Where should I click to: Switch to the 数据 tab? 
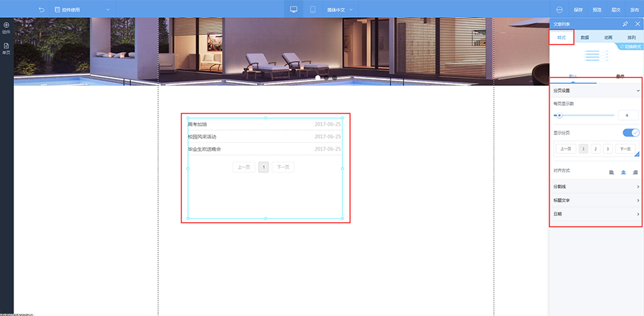[x=585, y=37]
